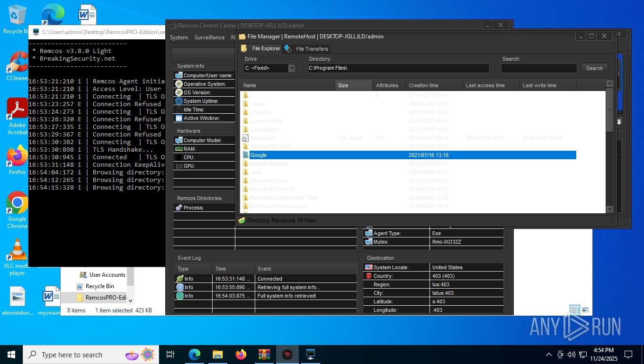Click the Idle Time clock icon

179,109
